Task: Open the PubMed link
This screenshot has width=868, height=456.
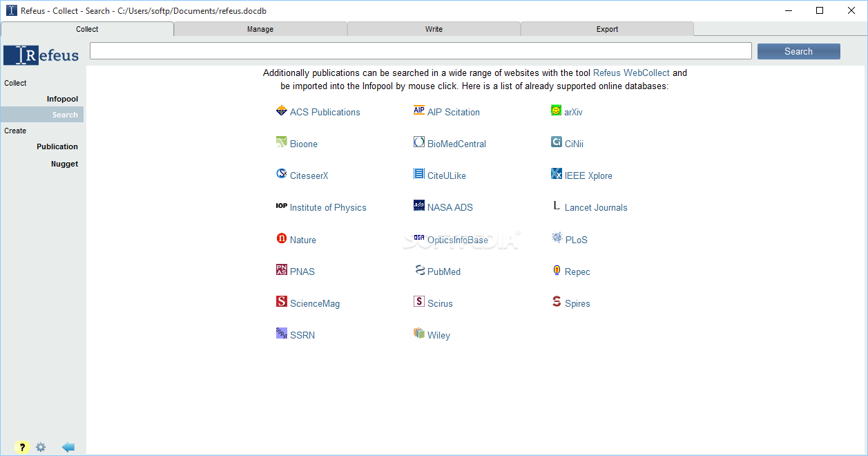Action: [x=444, y=272]
